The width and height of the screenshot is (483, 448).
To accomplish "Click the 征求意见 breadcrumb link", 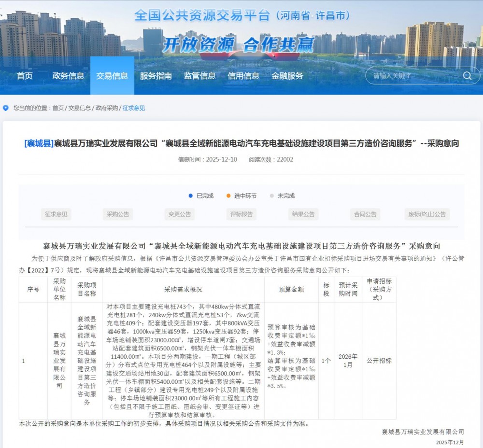I will (x=134, y=108).
